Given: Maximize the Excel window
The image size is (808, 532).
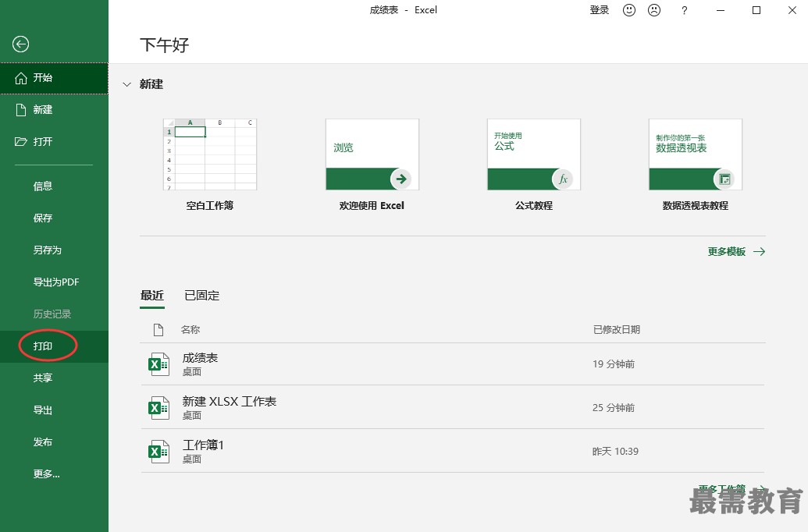Looking at the screenshot, I should tap(756, 10).
